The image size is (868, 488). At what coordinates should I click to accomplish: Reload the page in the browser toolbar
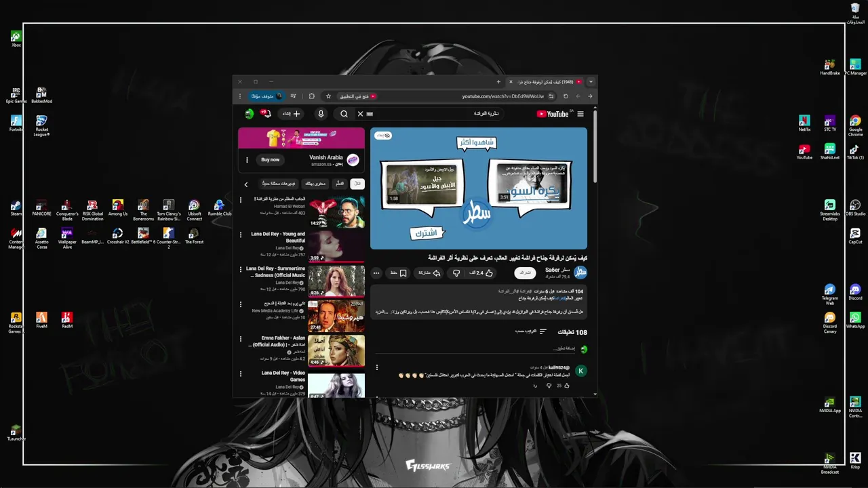tap(566, 96)
